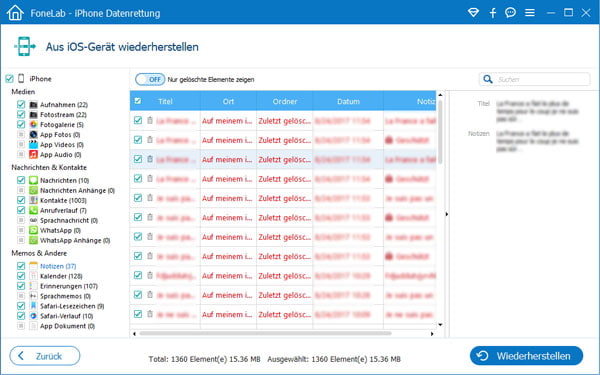This screenshot has height=375, width=600.
Task: Sort by the Notiz column header
Action: 410,101
